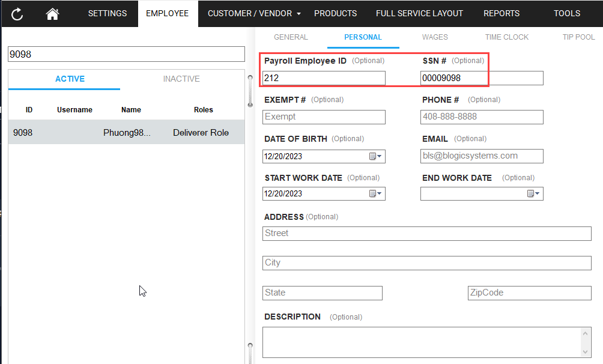The image size is (603, 364).
Task: Open the Reports menu
Action: pyautogui.click(x=501, y=13)
